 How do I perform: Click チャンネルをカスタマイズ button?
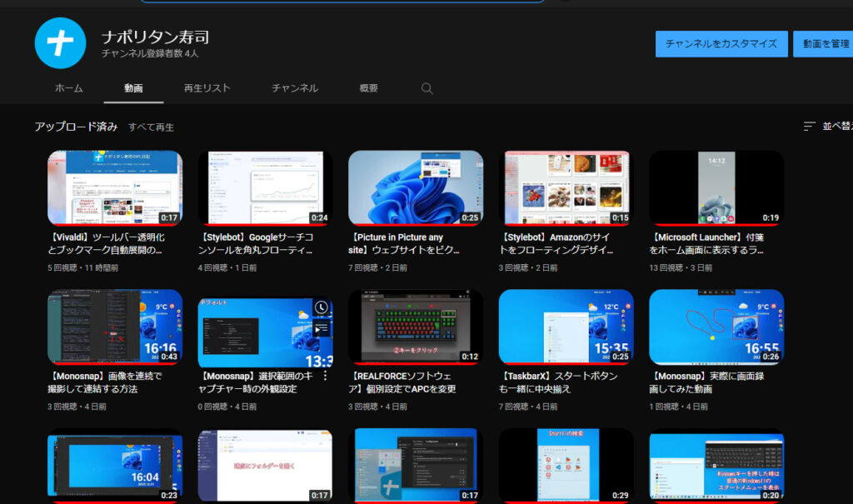click(721, 43)
